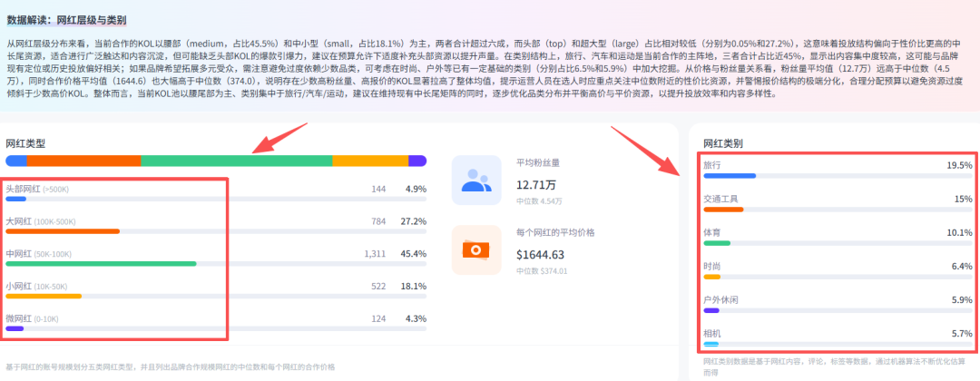Click the 旅行 category label
Viewport: 980px width, 381px height.
(712, 165)
